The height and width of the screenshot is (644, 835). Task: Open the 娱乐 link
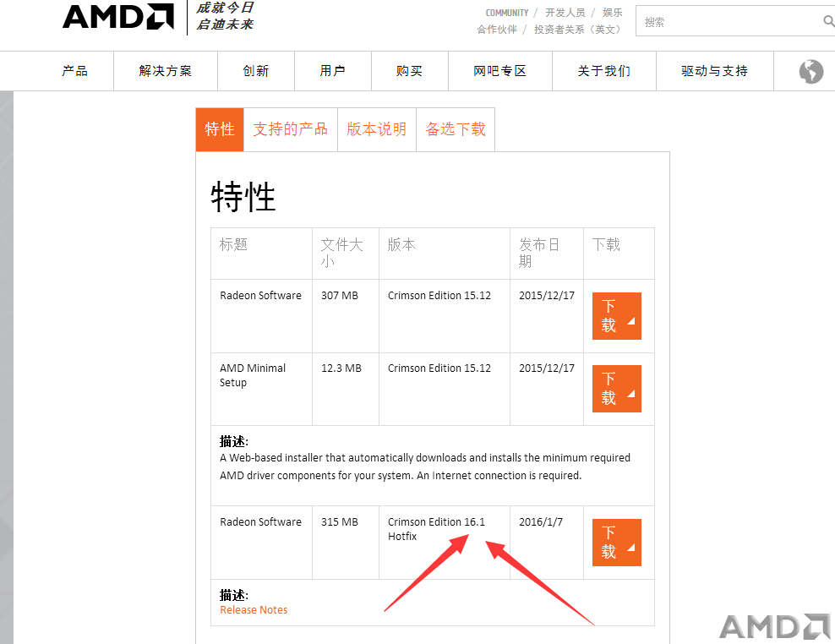[613, 13]
